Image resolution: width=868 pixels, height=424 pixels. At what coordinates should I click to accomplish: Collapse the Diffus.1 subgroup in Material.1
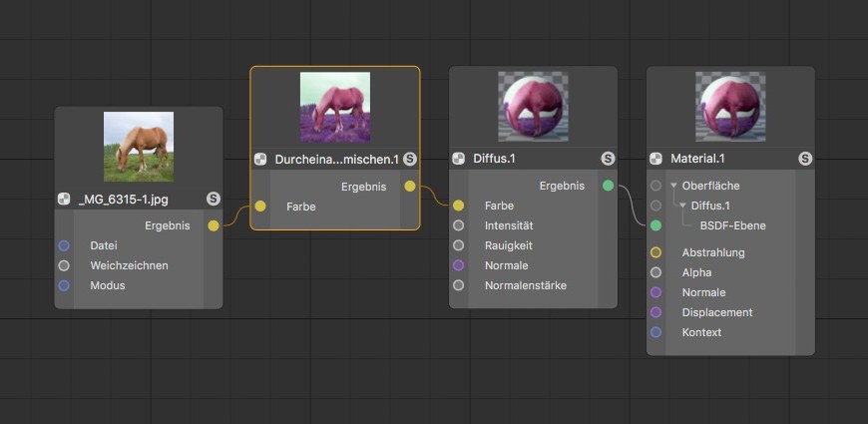pos(682,206)
